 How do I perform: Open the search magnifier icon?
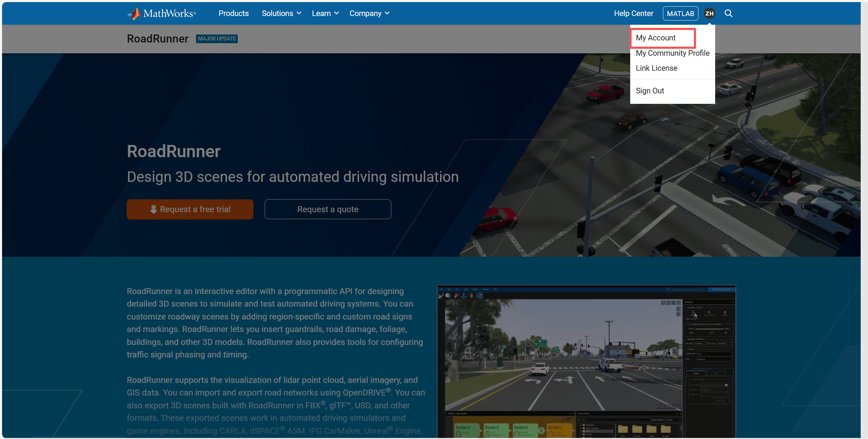(728, 13)
